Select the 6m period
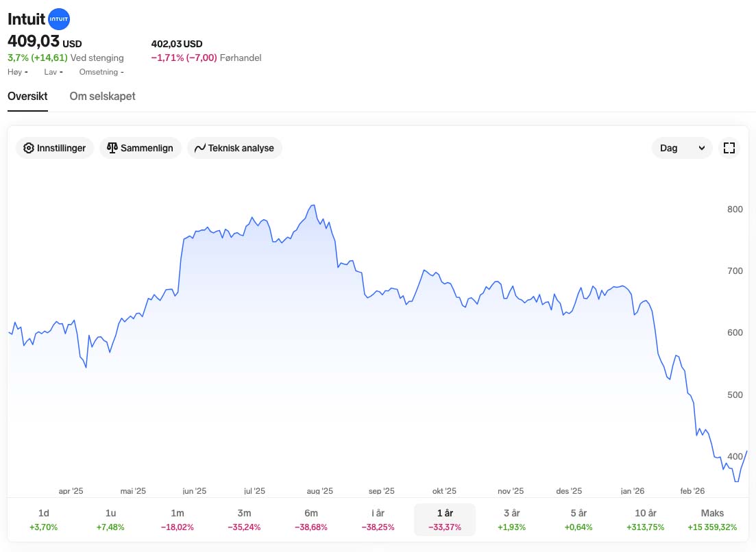756x552 pixels. (311, 520)
